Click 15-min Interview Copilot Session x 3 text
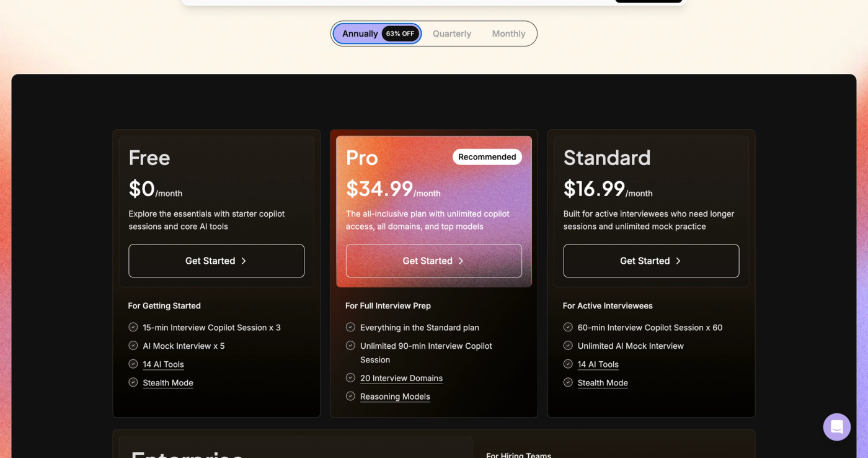Image resolution: width=868 pixels, height=458 pixels. (211, 328)
